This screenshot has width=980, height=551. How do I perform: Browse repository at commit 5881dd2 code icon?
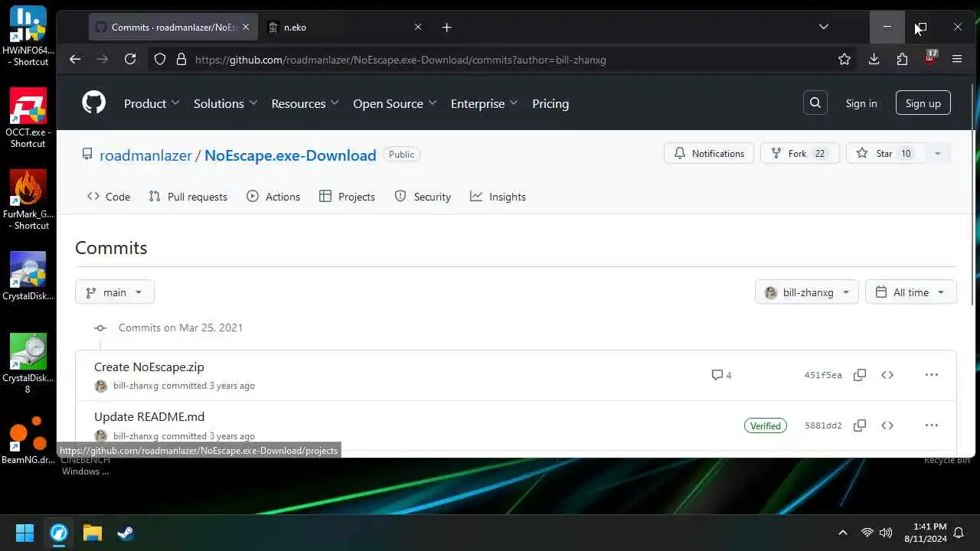pos(887,425)
